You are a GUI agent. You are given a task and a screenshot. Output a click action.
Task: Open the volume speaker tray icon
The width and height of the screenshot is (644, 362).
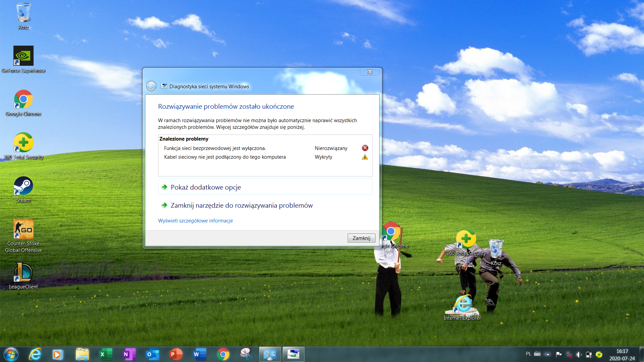pyautogui.click(x=579, y=354)
